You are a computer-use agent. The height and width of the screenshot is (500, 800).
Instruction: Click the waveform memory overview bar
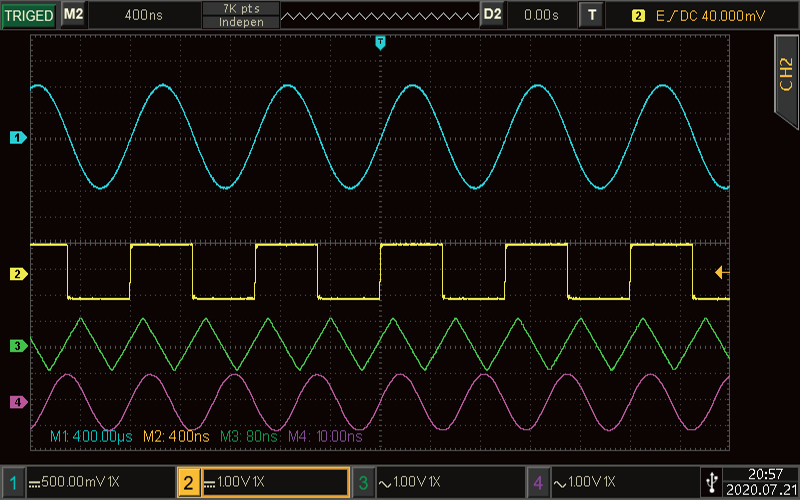pyautogui.click(x=380, y=16)
